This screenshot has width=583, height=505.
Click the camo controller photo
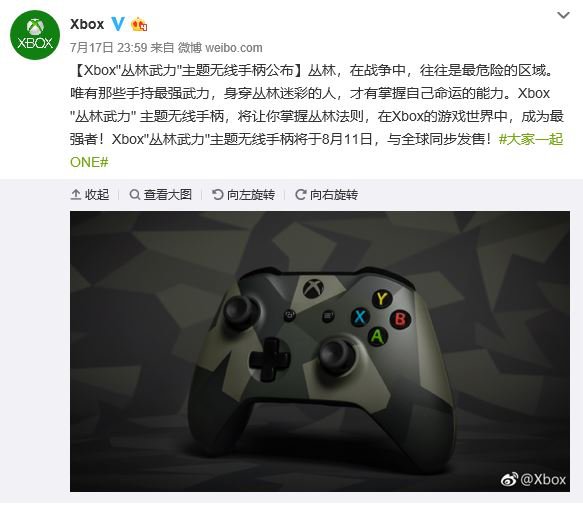(x=320, y=351)
